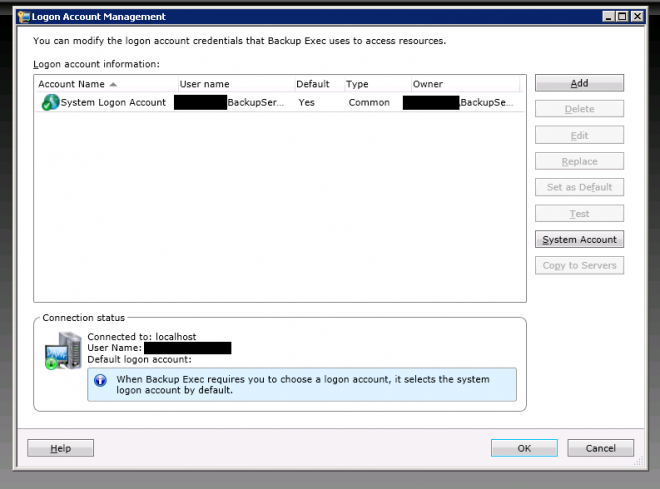Click the Type column header
This screenshot has height=489, width=660.
pos(357,84)
